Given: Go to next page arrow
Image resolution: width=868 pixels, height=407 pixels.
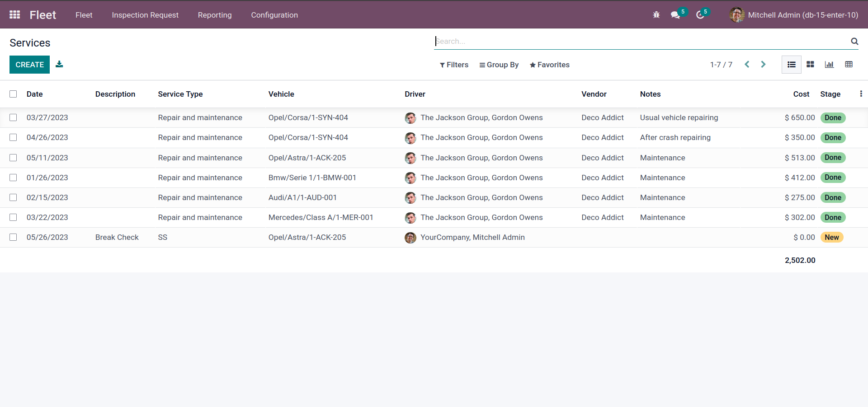Looking at the screenshot, I should [x=763, y=65].
